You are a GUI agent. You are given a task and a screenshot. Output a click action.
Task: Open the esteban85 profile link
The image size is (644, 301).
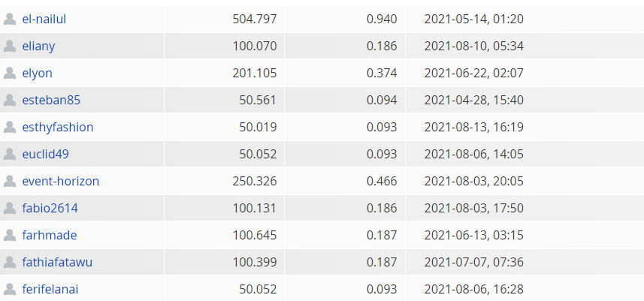click(51, 101)
